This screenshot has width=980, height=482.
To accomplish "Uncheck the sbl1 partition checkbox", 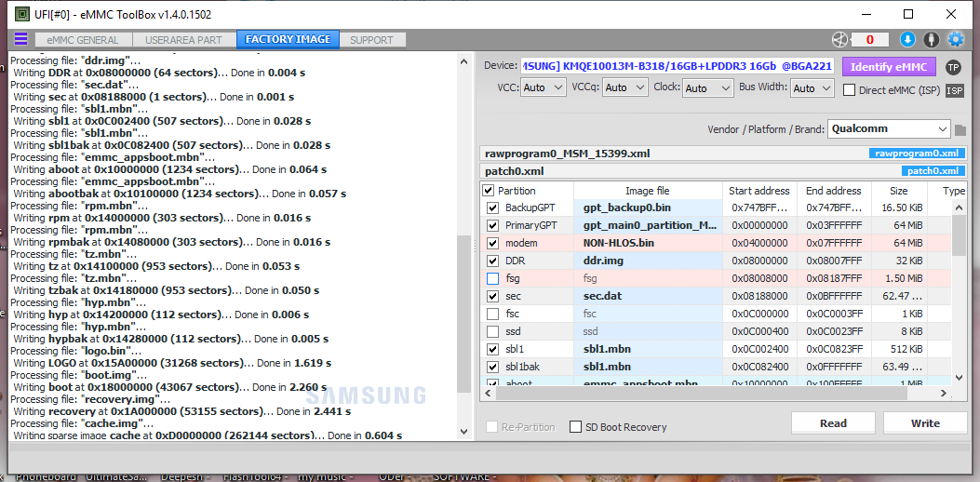I will tap(492, 349).
